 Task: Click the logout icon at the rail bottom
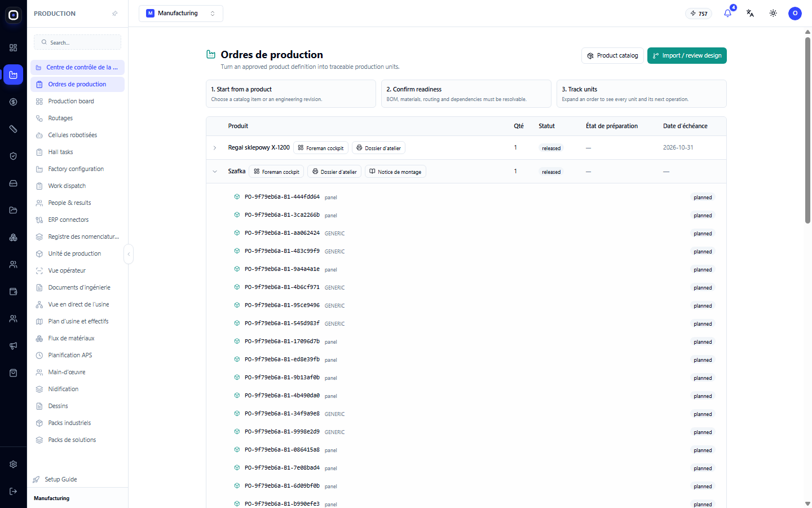click(x=14, y=492)
